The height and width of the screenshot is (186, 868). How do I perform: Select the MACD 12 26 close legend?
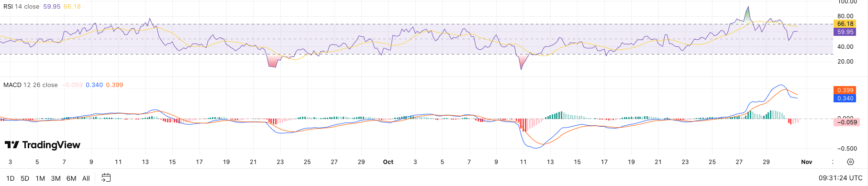[31, 85]
